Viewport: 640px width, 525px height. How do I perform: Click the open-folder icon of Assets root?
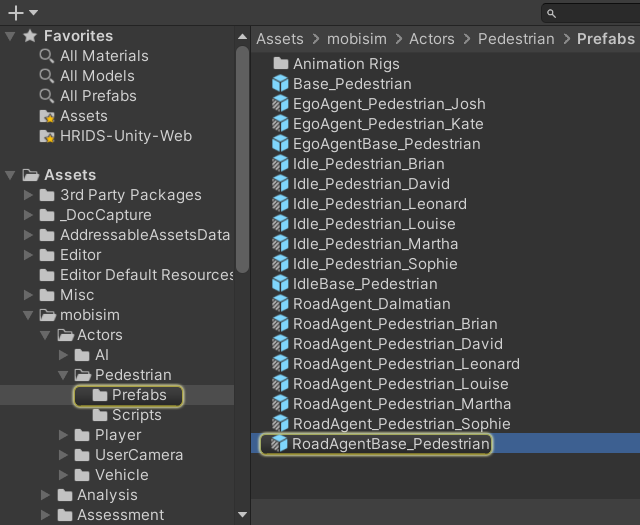coord(31,176)
